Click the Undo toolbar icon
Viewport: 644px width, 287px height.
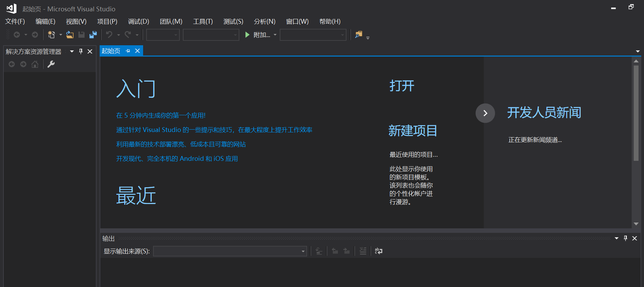tap(109, 35)
